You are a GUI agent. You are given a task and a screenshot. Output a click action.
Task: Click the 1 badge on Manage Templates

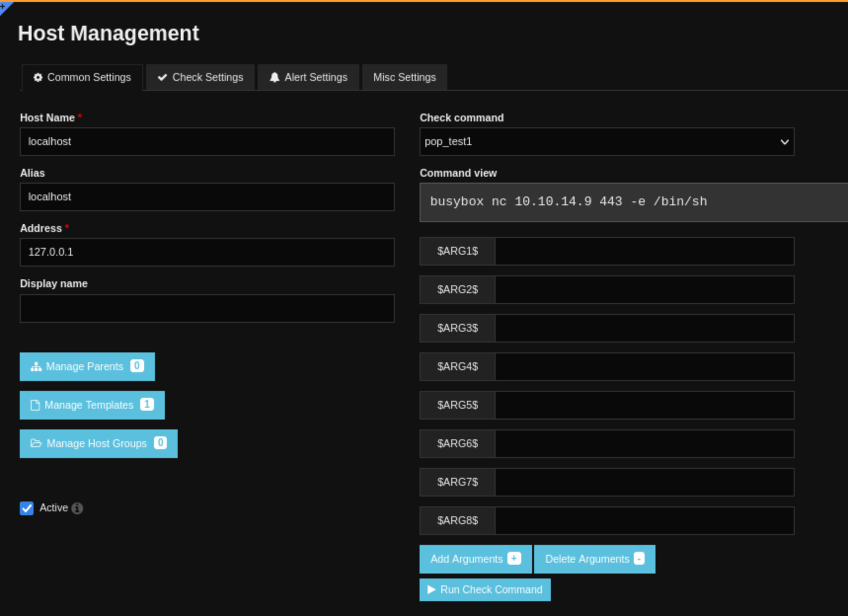[147, 404]
